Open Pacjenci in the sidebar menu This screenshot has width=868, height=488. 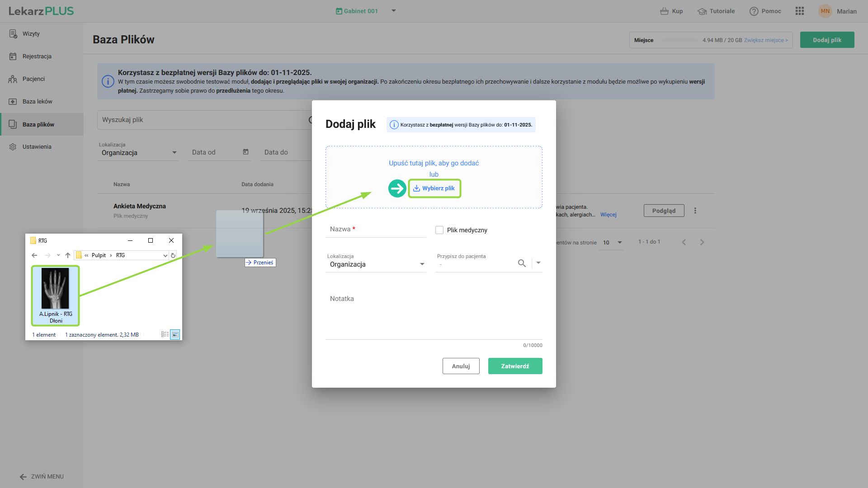(x=34, y=79)
